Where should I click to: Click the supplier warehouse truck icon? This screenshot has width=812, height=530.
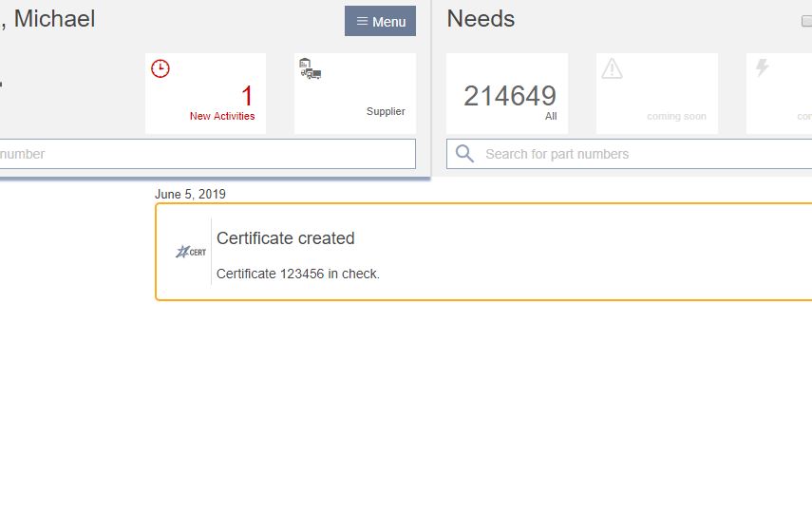coord(311,68)
